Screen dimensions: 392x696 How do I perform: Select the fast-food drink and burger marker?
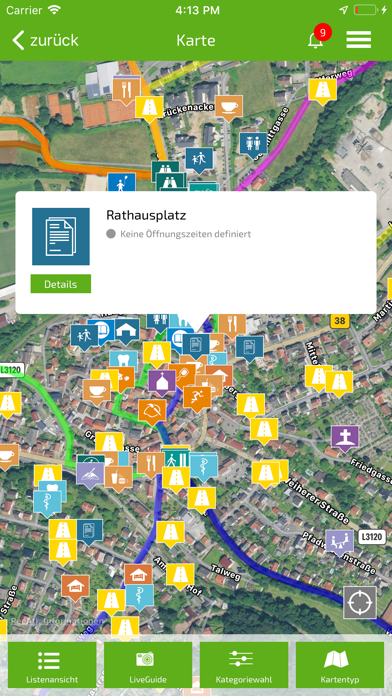coord(119,478)
